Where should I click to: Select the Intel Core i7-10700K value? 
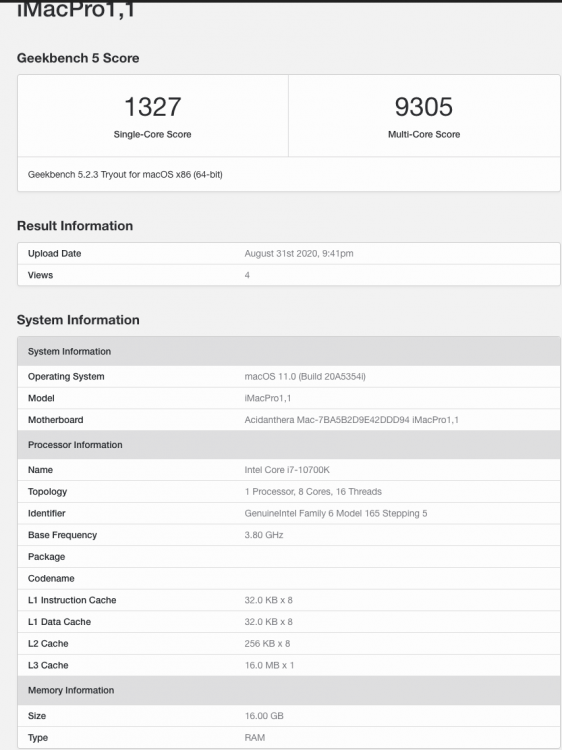(287, 470)
